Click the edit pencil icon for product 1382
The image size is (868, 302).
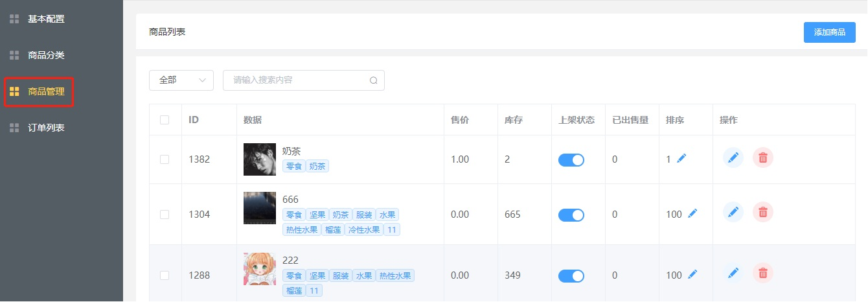point(733,157)
